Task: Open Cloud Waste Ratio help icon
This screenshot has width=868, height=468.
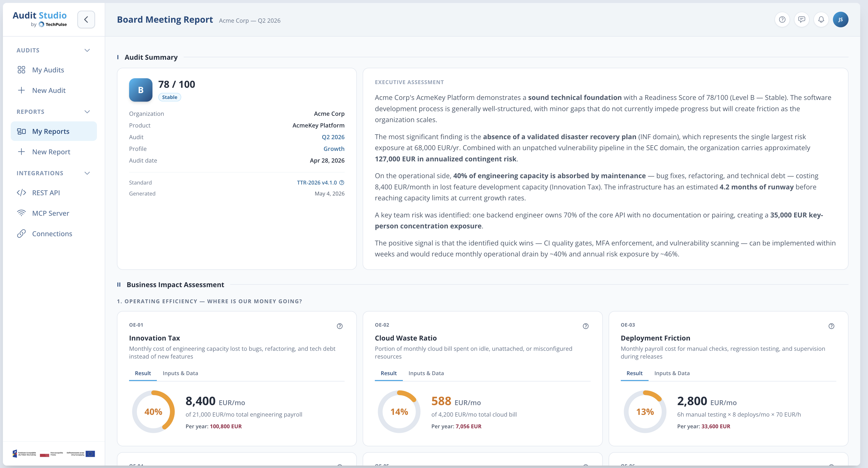Action: tap(586, 326)
